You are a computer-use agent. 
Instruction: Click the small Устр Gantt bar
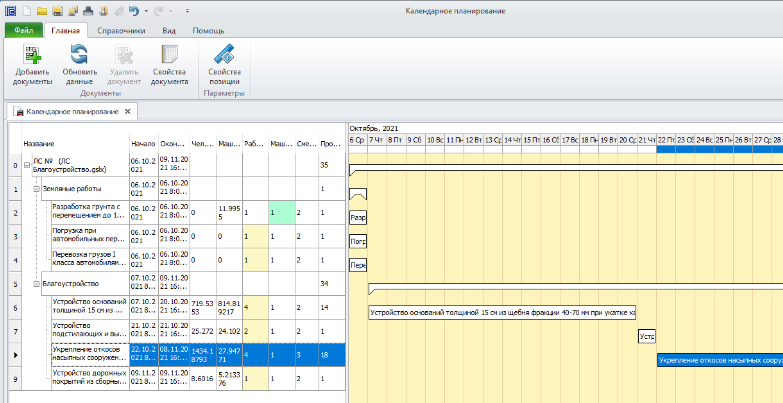tap(647, 337)
